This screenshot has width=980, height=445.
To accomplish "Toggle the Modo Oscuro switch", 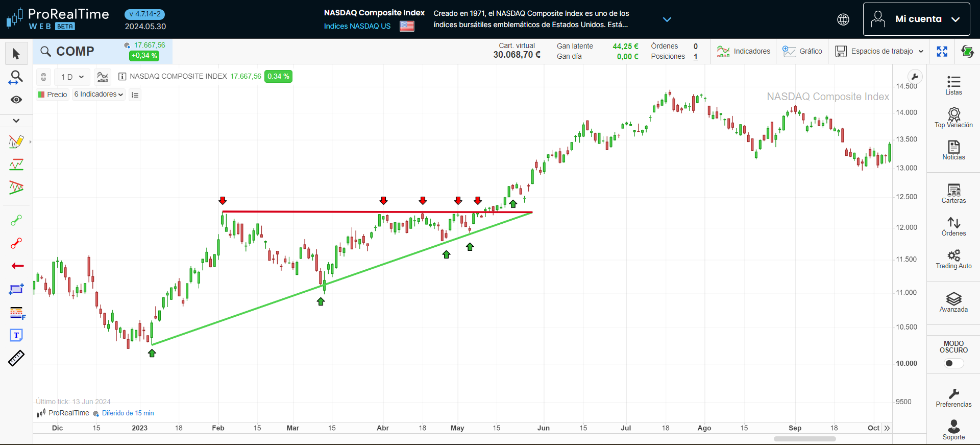I will [953, 363].
